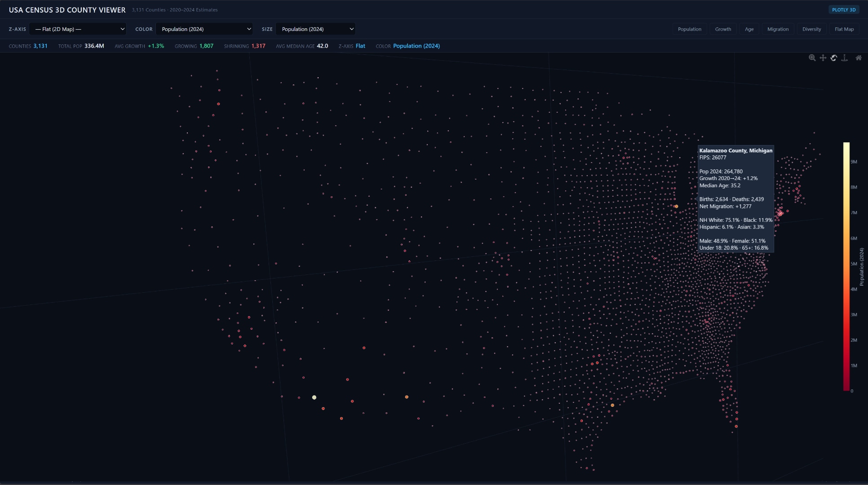Select the bright yellow county dot in Texas
The width and height of the screenshot is (868, 485).
pos(314,397)
